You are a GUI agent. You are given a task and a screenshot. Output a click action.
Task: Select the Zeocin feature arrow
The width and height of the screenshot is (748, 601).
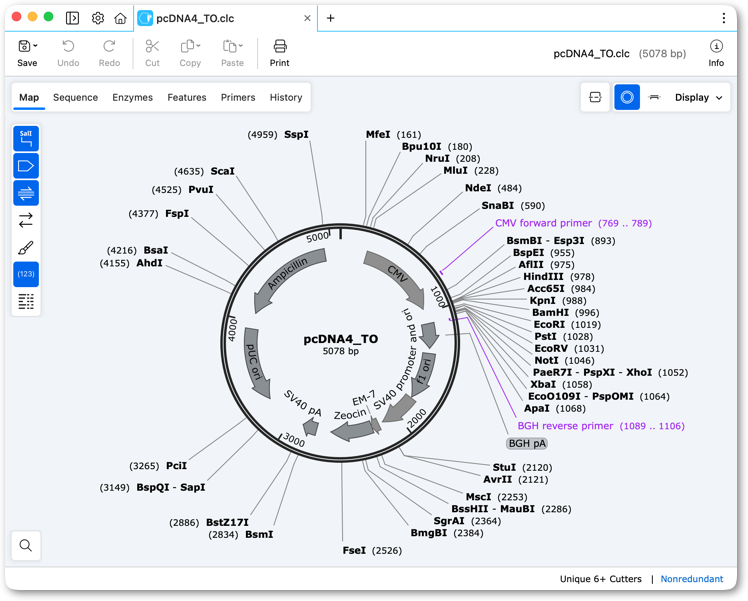(x=354, y=429)
